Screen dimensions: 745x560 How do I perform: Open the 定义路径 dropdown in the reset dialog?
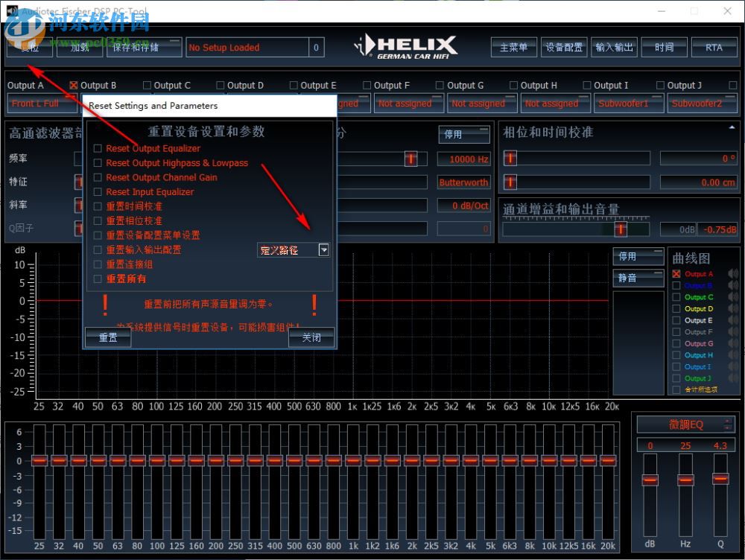tap(324, 250)
